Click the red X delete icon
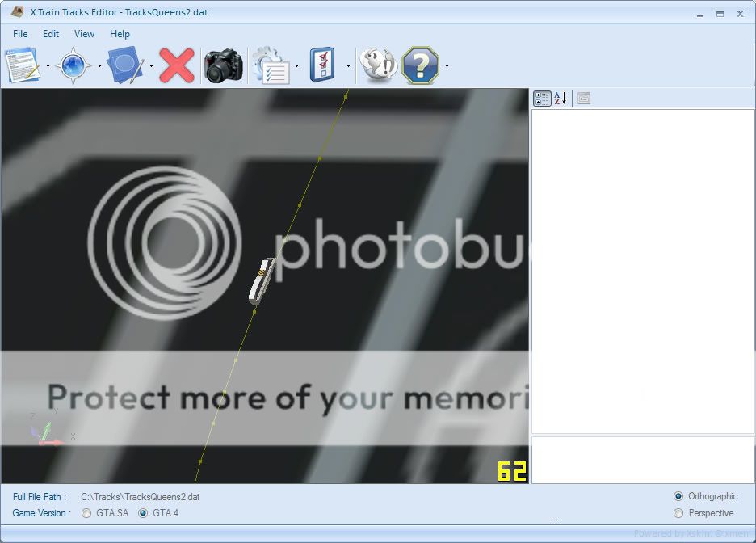This screenshot has width=756, height=543. pyautogui.click(x=176, y=65)
